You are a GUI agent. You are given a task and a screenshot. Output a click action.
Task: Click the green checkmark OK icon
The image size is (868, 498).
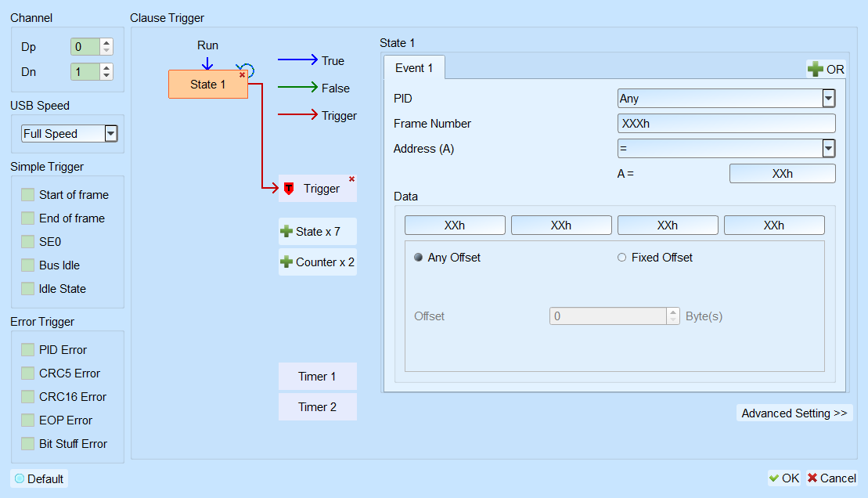coord(774,478)
